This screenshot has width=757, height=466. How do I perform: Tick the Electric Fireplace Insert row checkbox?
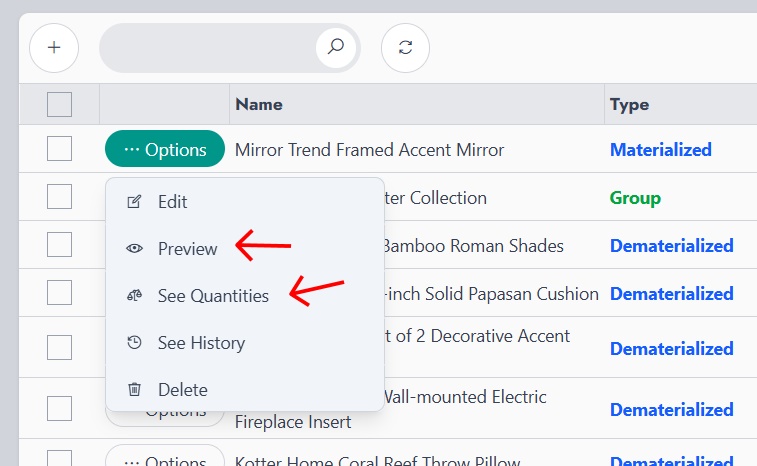tap(59, 409)
